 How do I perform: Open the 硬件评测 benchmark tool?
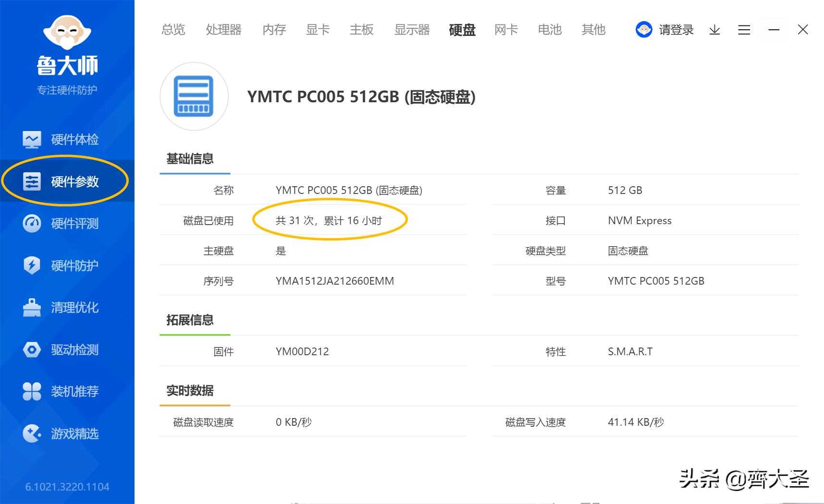67,223
